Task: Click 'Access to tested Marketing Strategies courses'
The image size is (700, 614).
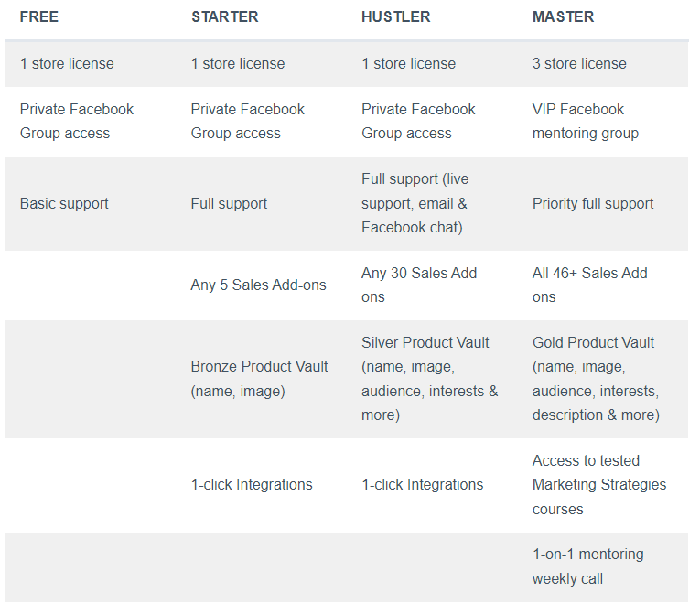Action: [599, 484]
